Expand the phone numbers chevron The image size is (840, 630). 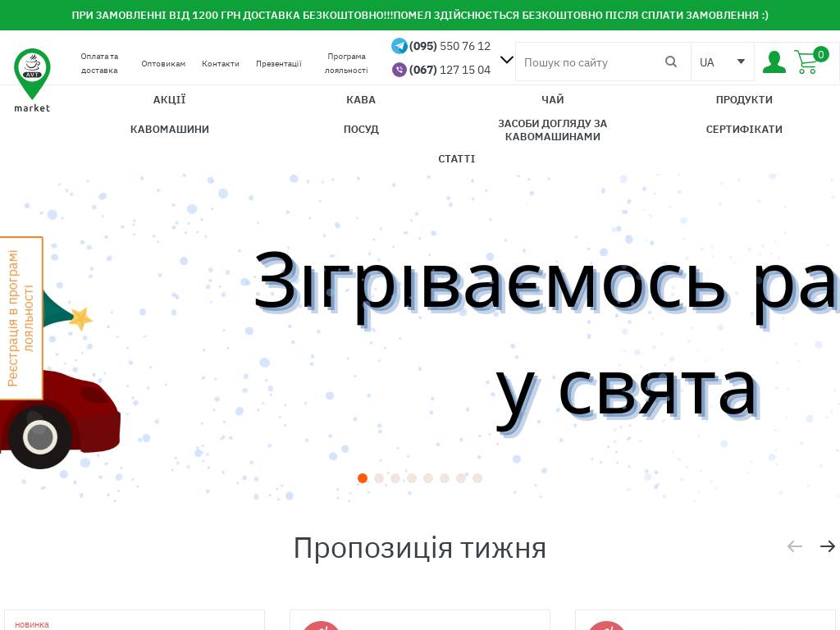(506, 59)
